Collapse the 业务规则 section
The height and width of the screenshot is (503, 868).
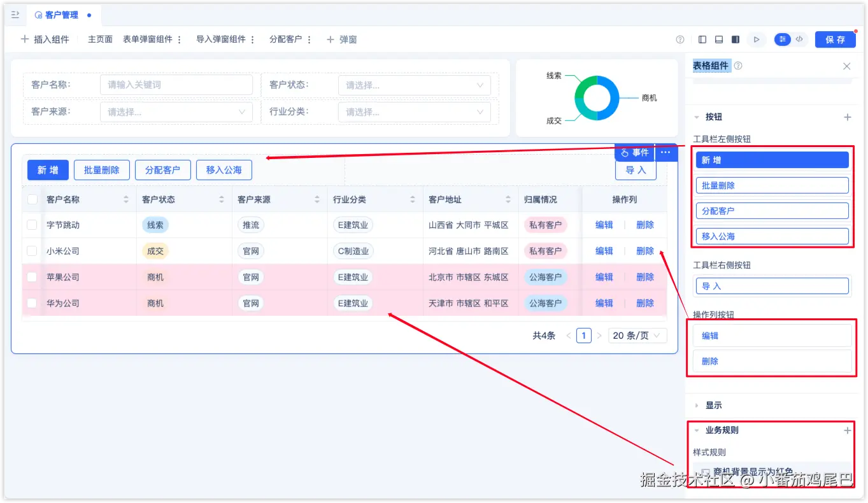click(x=697, y=430)
